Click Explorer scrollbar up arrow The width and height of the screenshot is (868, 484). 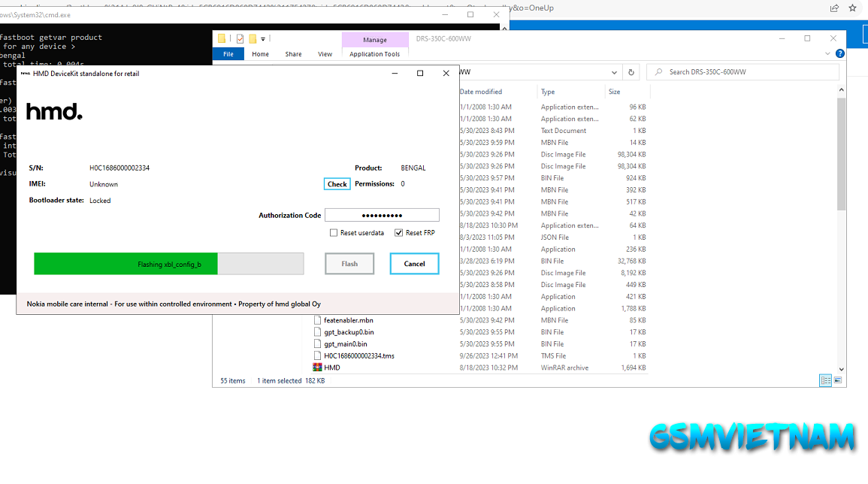pyautogui.click(x=842, y=89)
